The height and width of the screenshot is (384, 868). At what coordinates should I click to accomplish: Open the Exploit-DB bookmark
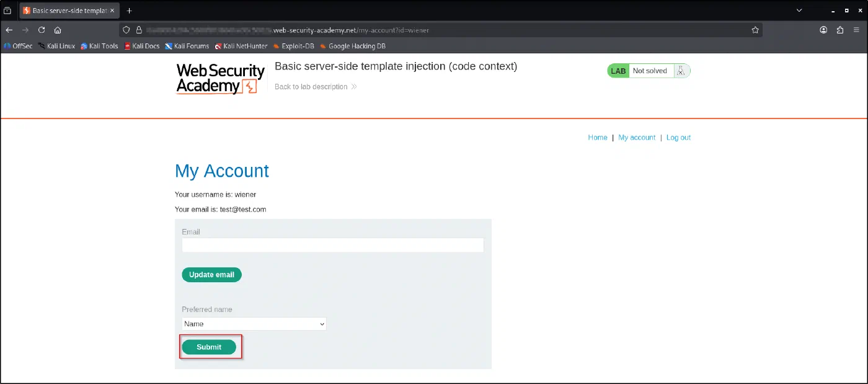click(x=295, y=46)
